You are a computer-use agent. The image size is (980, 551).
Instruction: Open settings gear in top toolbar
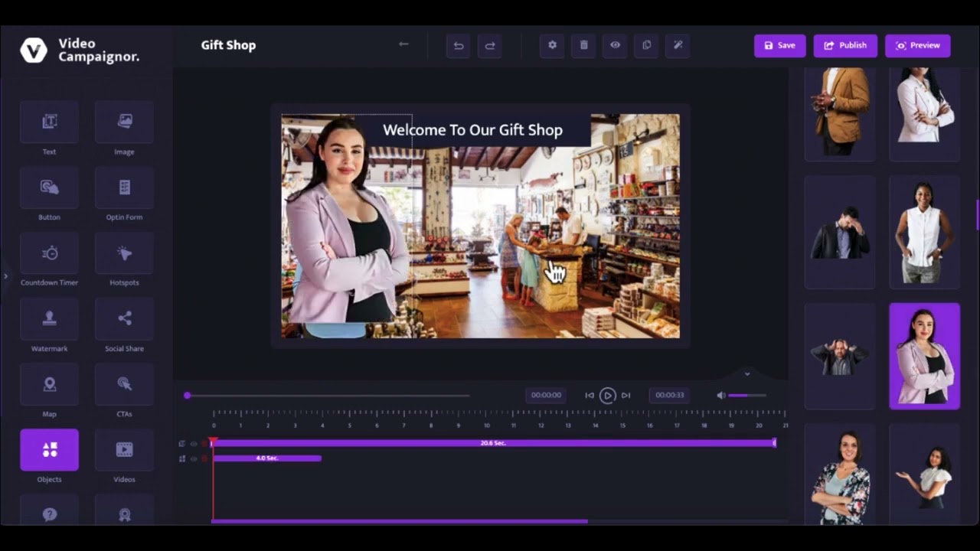[x=552, y=45]
